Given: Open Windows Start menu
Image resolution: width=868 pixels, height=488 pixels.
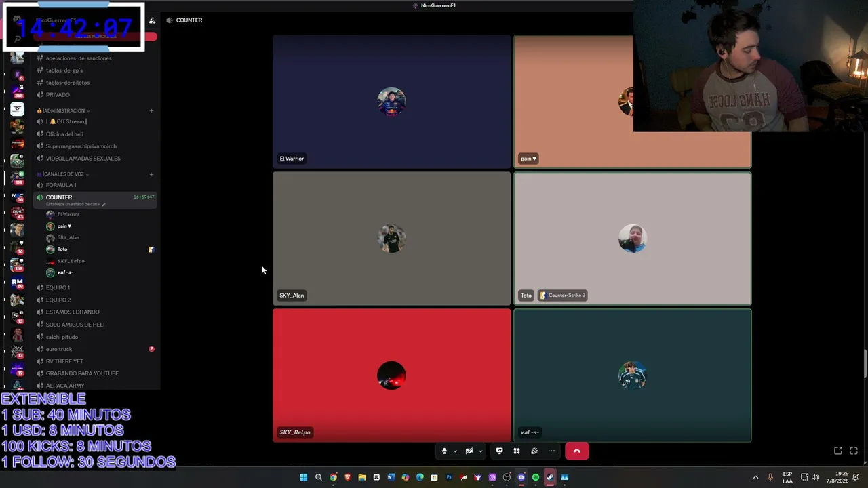Looking at the screenshot, I should [x=304, y=477].
